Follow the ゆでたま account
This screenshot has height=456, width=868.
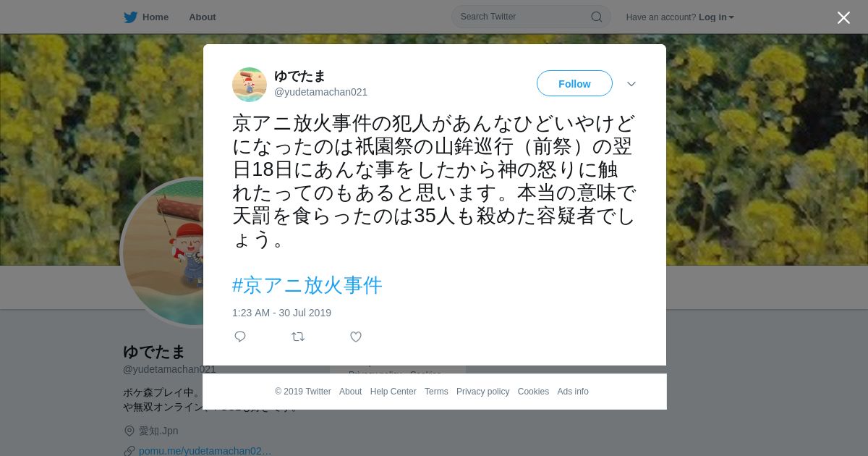point(574,84)
